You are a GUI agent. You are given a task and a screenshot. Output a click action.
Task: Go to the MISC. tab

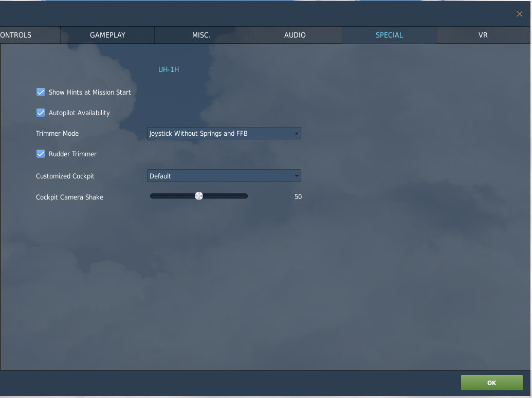point(201,35)
